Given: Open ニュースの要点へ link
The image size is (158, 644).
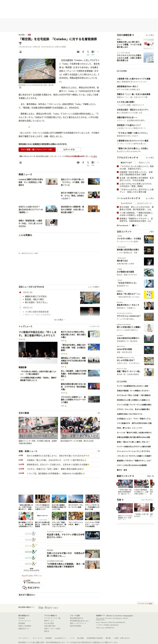Looking at the screenshot, I should click(x=94, y=287).
